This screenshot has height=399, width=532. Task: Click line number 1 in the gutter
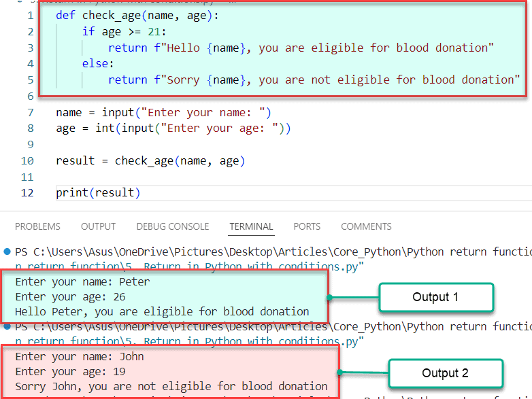[31, 16]
